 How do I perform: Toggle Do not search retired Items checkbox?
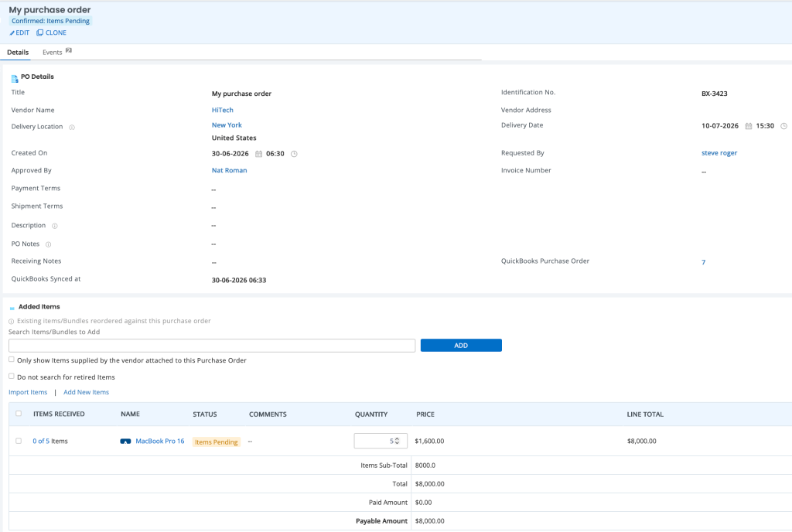pos(11,376)
